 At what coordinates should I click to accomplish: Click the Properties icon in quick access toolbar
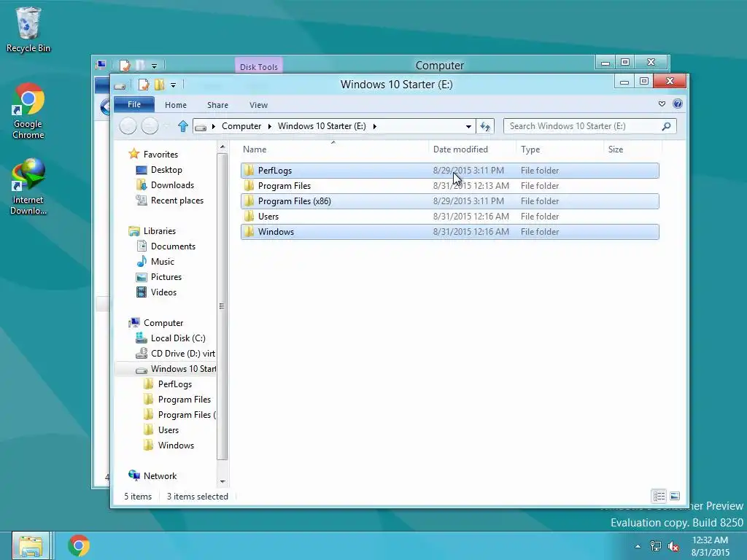(x=144, y=85)
